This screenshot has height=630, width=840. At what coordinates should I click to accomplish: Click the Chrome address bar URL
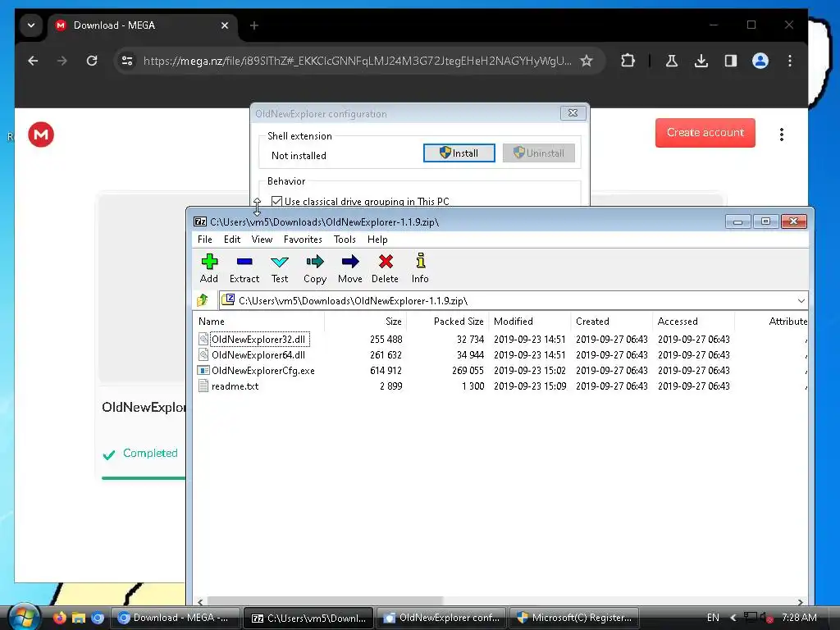pyautogui.click(x=357, y=61)
